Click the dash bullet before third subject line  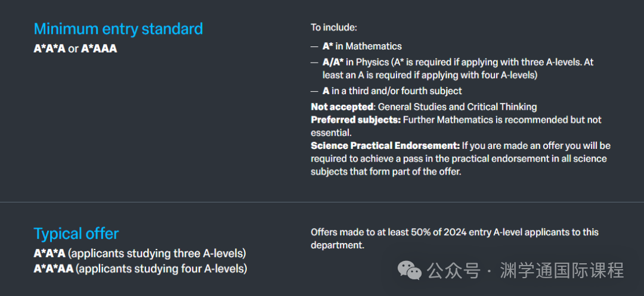tap(314, 91)
